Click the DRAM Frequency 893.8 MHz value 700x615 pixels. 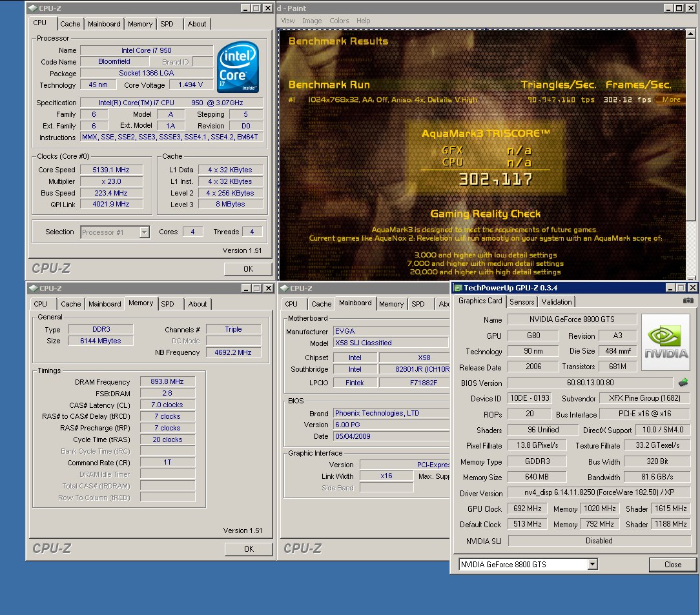coord(167,382)
